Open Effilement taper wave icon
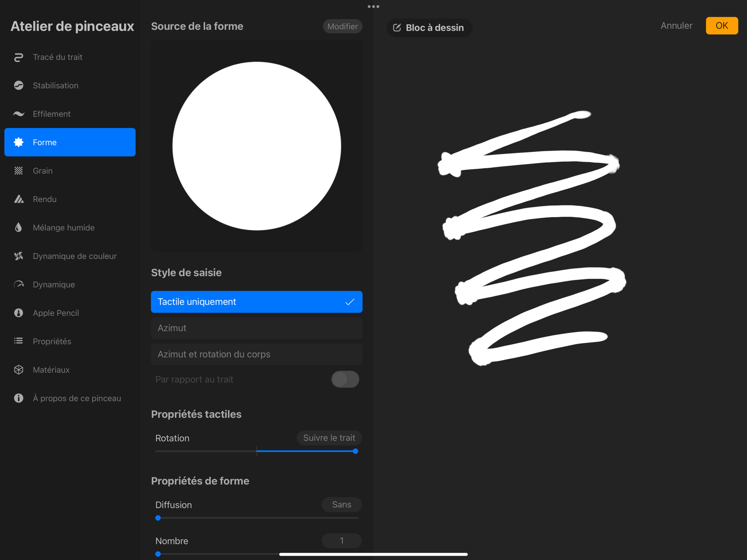 coord(19,114)
